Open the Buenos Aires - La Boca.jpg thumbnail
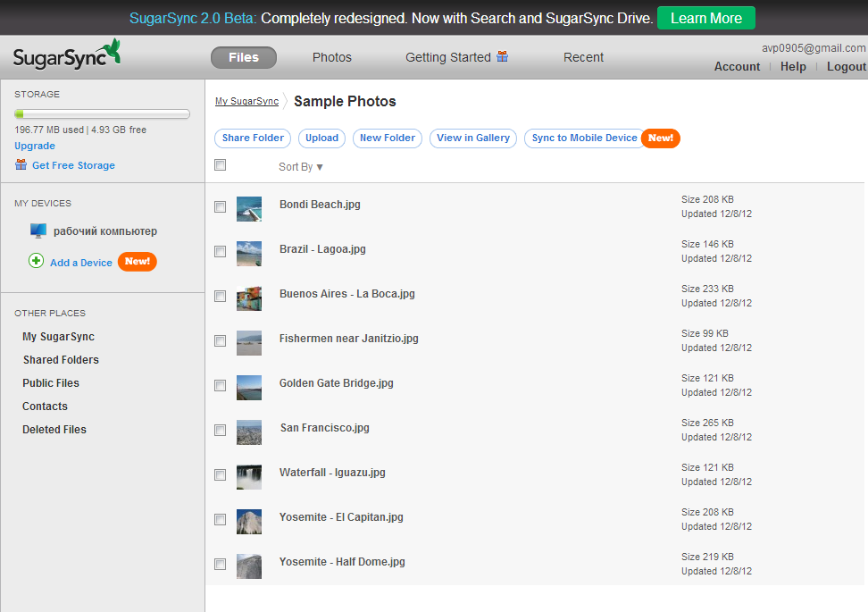Screen dimensions: 868x612 point(249,298)
